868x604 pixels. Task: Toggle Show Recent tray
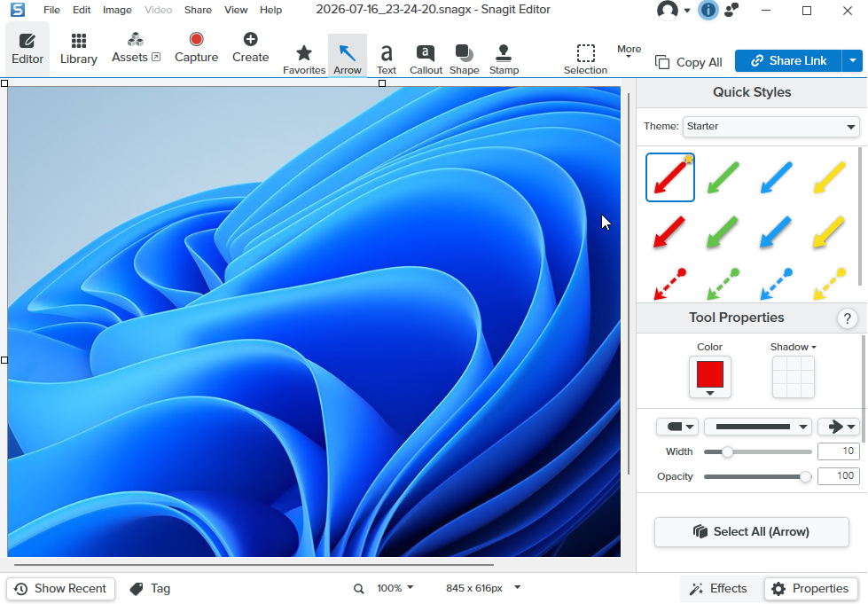pyautogui.click(x=60, y=589)
